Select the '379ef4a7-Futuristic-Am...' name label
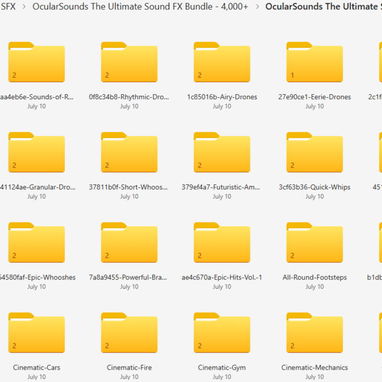 [221, 187]
